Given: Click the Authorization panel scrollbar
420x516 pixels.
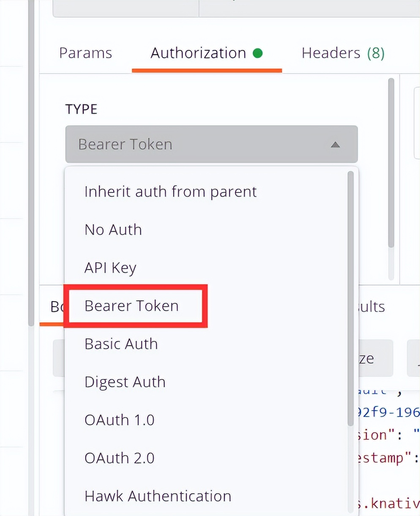Looking at the screenshot, I should (x=391, y=163).
